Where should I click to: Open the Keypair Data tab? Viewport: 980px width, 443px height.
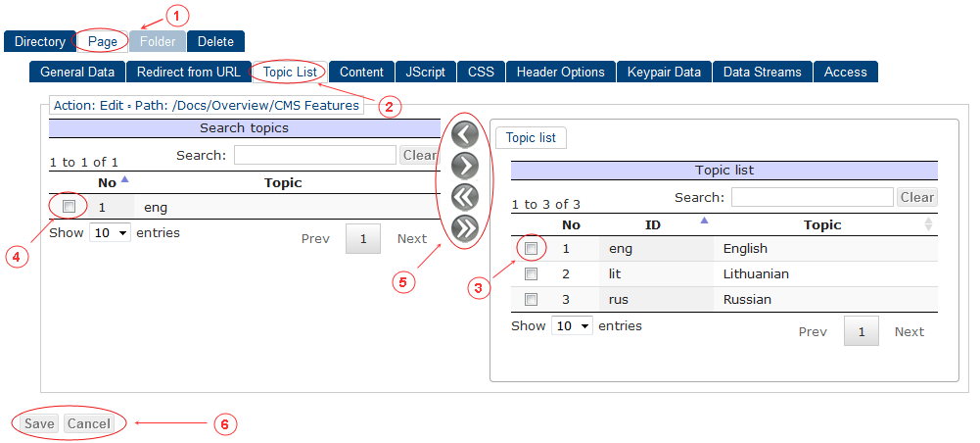(x=664, y=72)
